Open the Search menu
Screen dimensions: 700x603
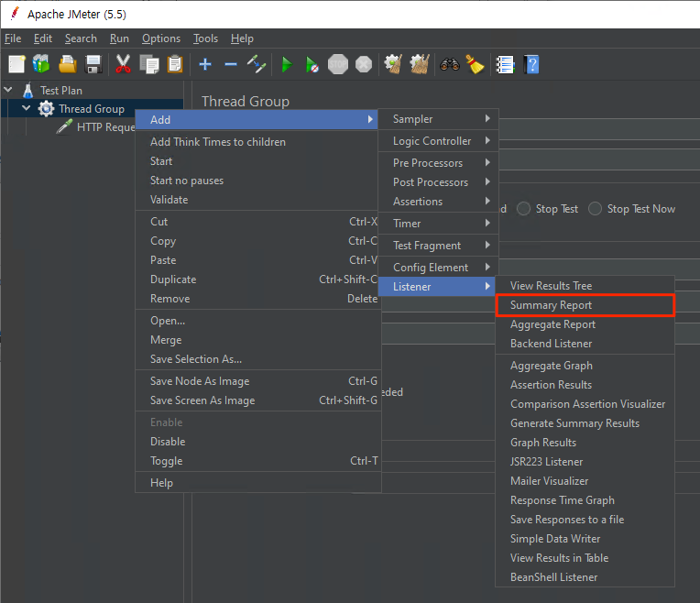coord(81,38)
